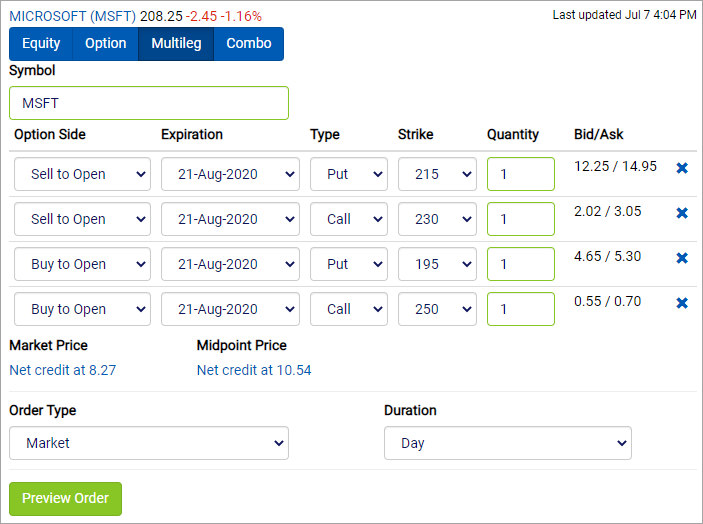This screenshot has height=524, width=703.
Task: Remove the 215 Put leg with X icon
Action: pos(682,168)
